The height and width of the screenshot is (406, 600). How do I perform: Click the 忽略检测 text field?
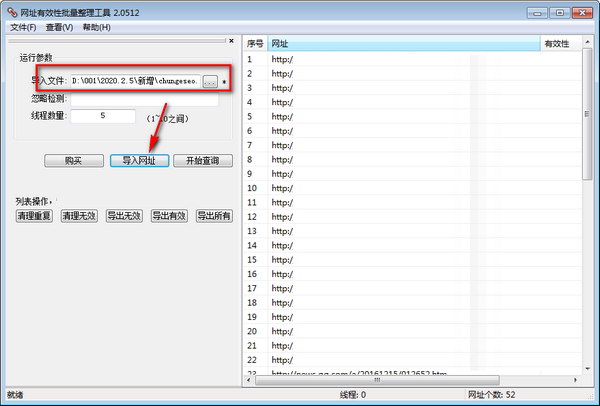[x=144, y=98]
